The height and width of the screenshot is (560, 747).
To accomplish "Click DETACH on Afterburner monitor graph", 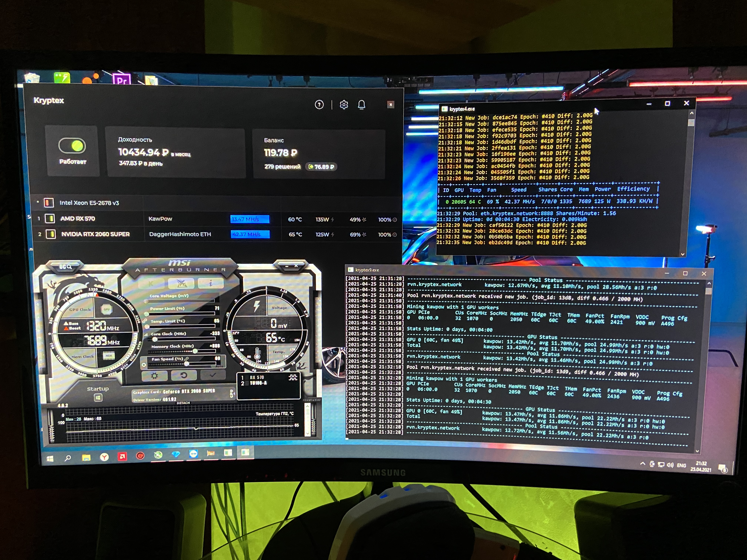I will [x=183, y=403].
